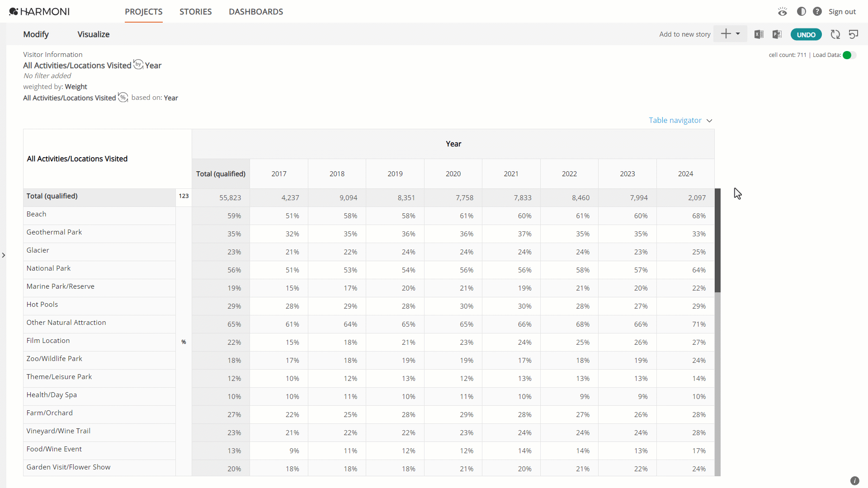Open the DASHBOARDS tab

(256, 12)
